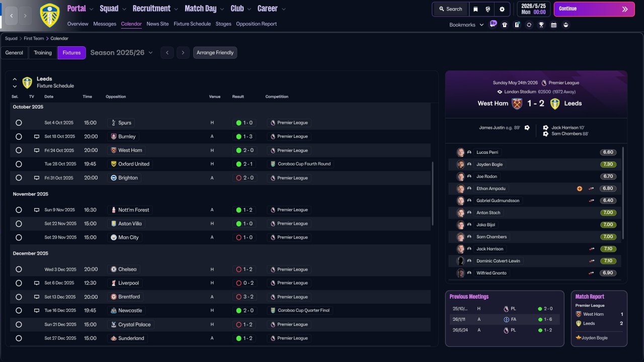Click the First Team breadcrumb link

34,38
